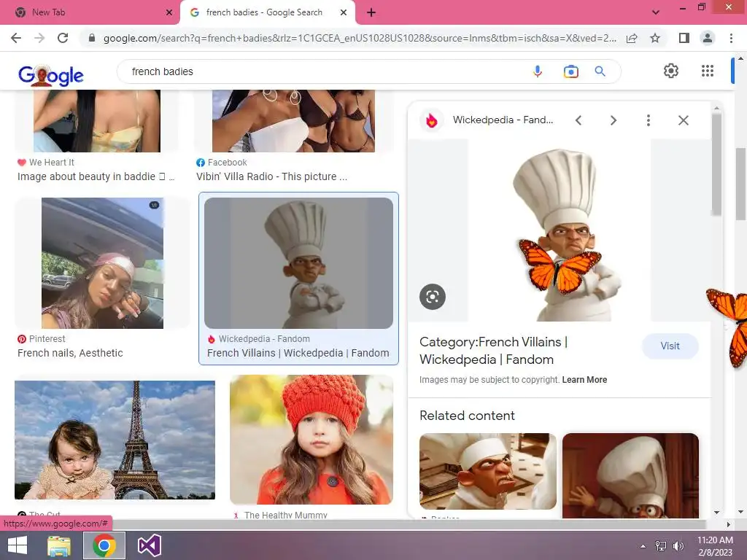
Task: Click the horizontal scrollbar right arrow
Action: 728,524
